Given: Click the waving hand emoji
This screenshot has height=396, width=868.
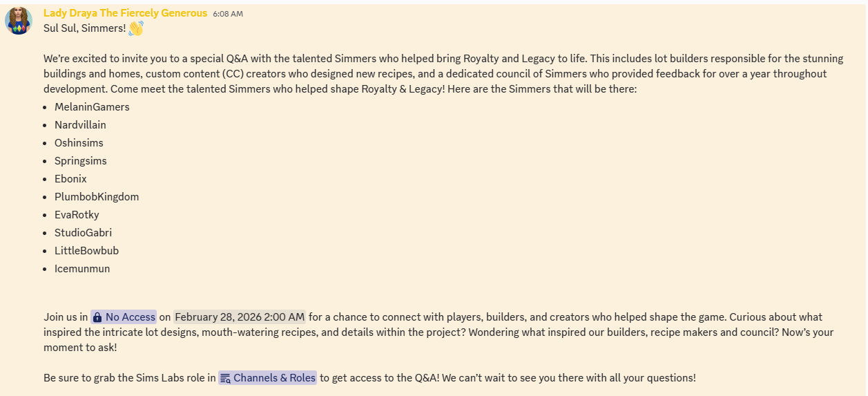Looking at the screenshot, I should click(x=136, y=28).
